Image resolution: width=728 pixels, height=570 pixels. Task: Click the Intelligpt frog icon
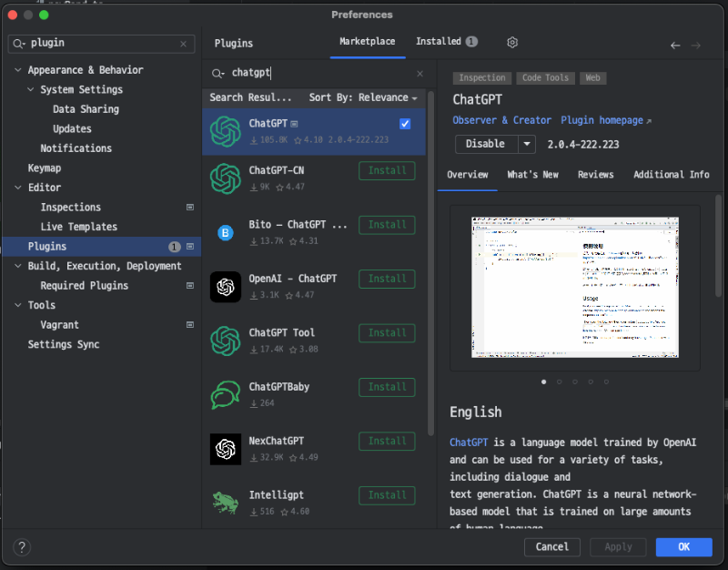tap(226, 503)
